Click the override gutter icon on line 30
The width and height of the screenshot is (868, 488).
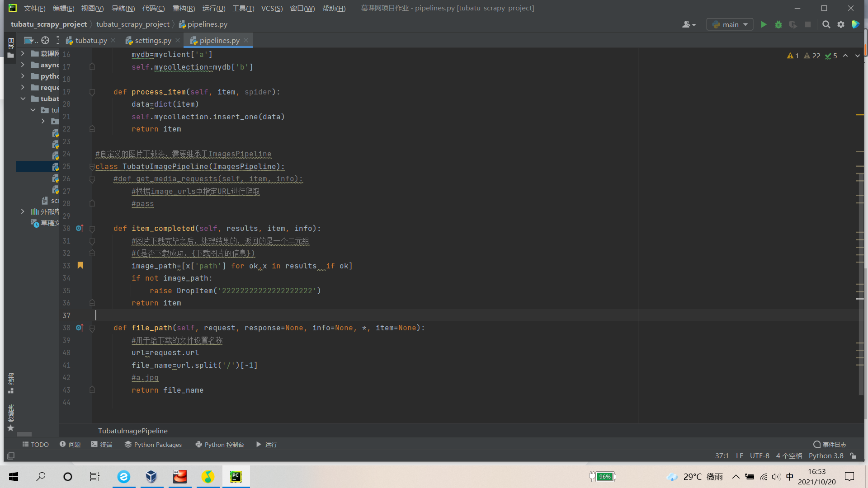point(80,228)
